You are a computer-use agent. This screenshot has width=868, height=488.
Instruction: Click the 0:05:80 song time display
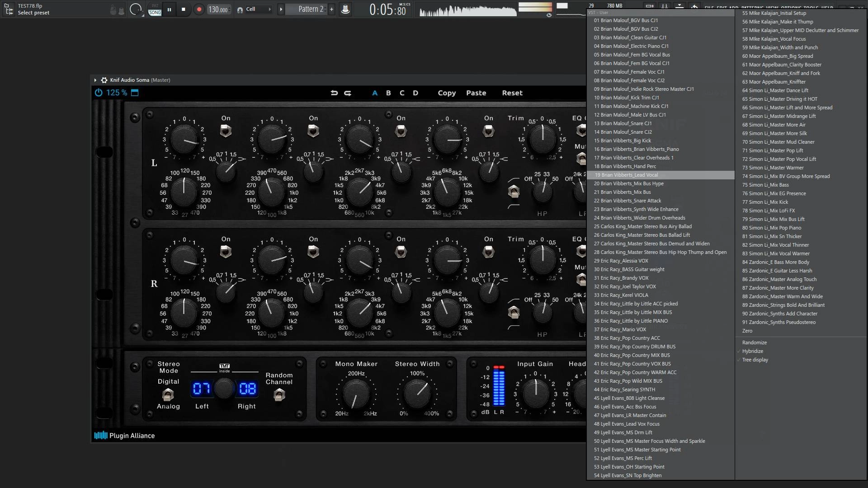point(387,9)
